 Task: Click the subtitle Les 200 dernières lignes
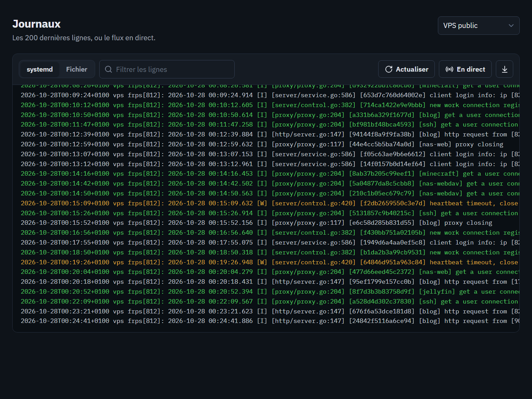84,38
